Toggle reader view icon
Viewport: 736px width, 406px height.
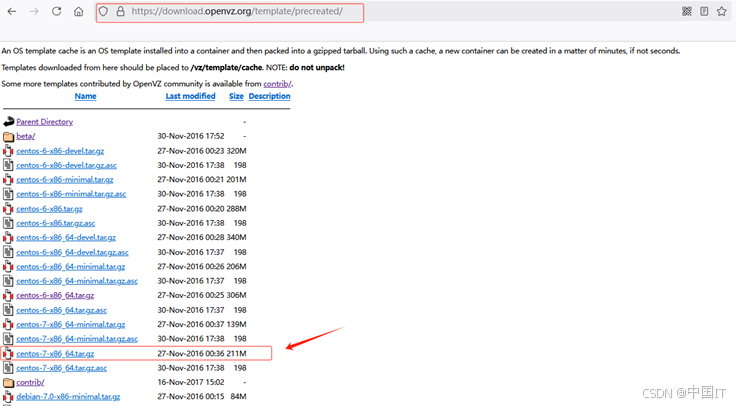tap(704, 11)
